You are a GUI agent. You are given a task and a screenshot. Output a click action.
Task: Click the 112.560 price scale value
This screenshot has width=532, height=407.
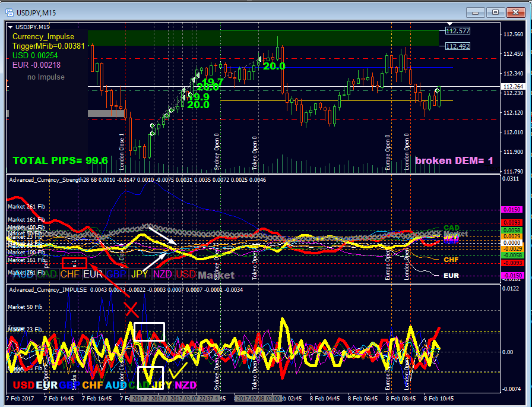click(x=513, y=34)
